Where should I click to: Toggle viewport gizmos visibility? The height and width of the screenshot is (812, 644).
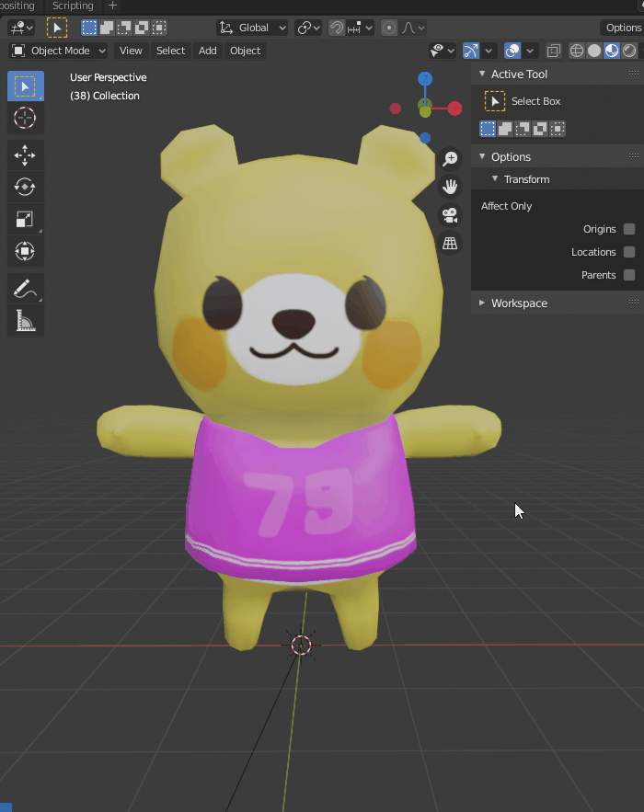pyautogui.click(x=470, y=51)
